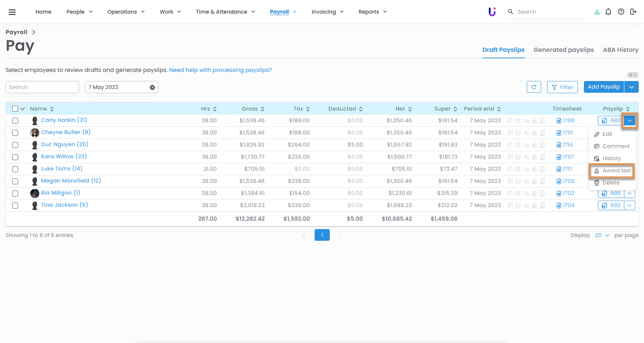Open the Display per page dropdown

[602, 235]
